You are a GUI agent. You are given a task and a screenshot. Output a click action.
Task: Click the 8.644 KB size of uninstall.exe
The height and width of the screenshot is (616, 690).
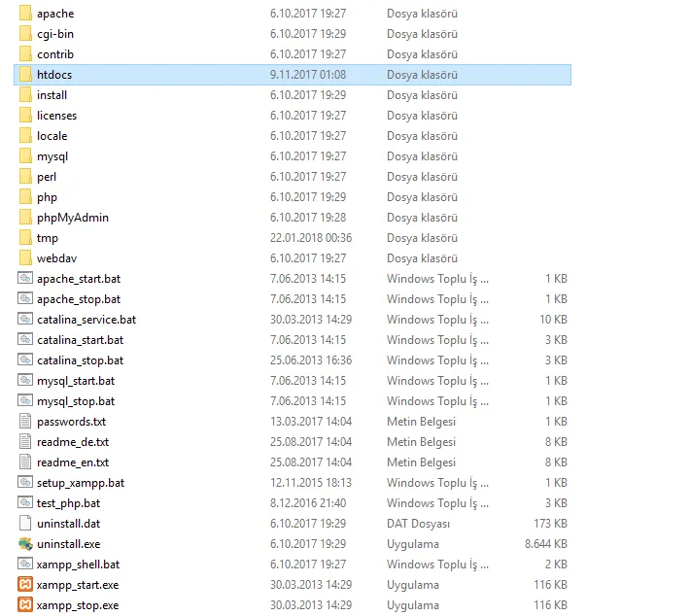coord(545,544)
